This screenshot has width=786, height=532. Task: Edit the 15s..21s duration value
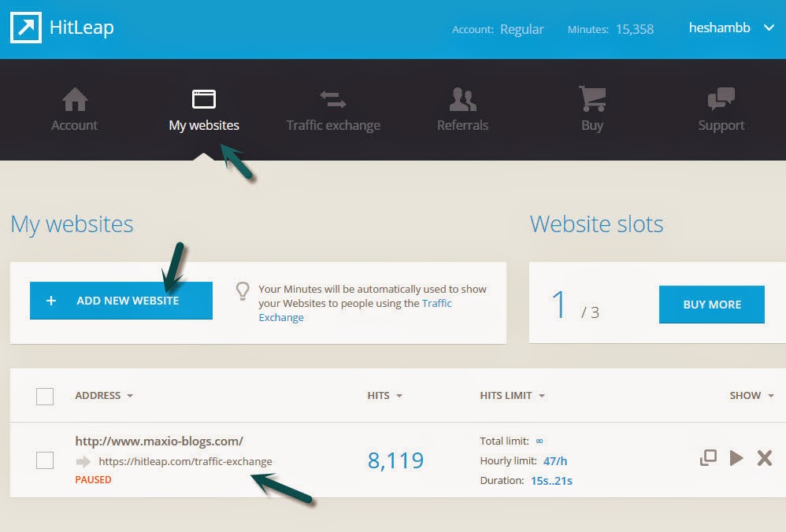click(551, 481)
